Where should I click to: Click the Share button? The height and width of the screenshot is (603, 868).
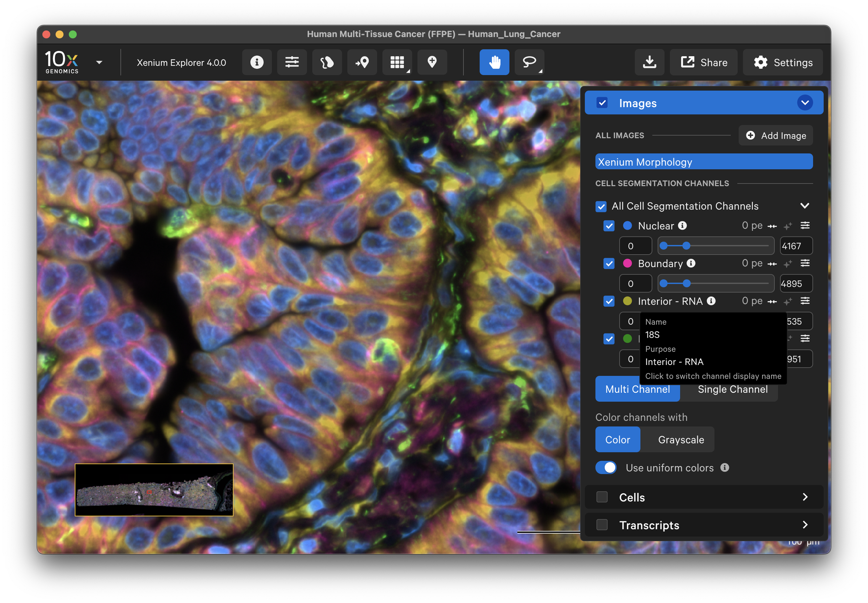[703, 62]
